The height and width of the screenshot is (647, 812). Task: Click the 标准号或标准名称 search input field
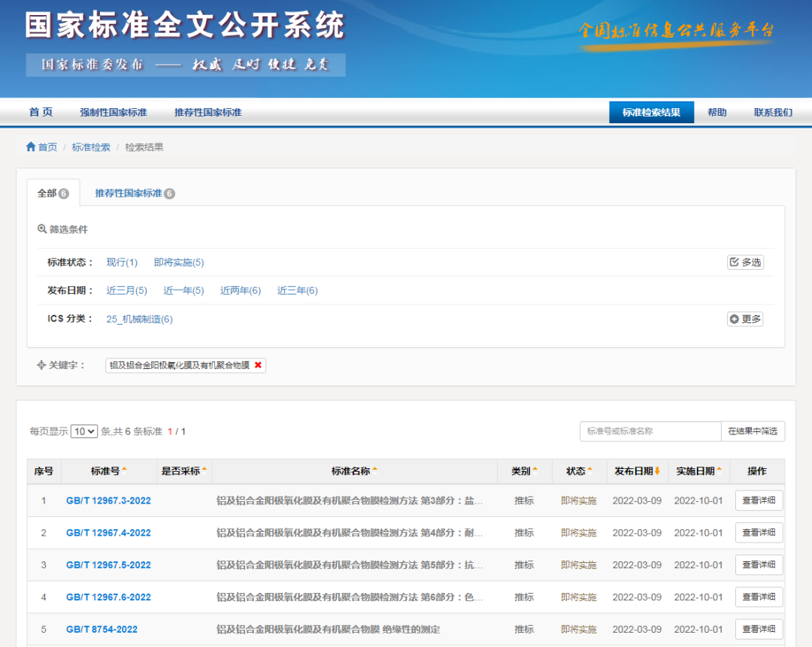pyautogui.click(x=650, y=431)
